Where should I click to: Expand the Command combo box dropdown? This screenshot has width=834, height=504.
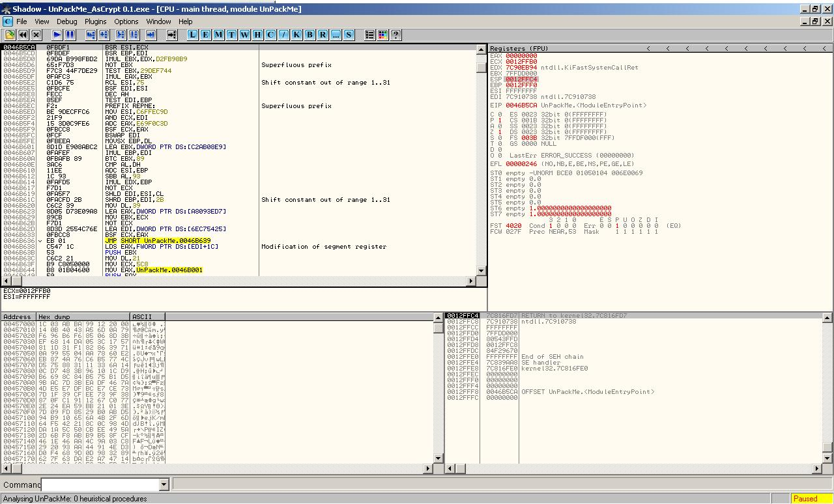click(x=164, y=484)
